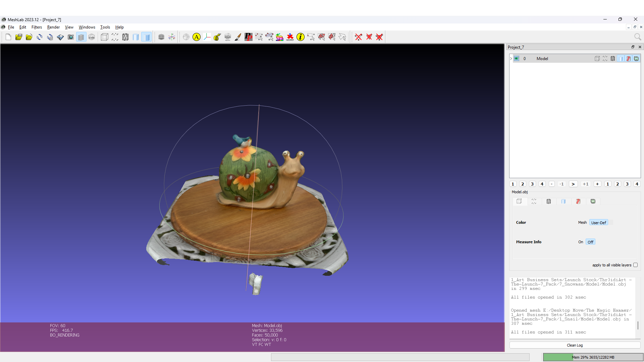Screen dimensions: 644x362
Task: Switch mesh Color to User-Def
Action: (x=599, y=222)
